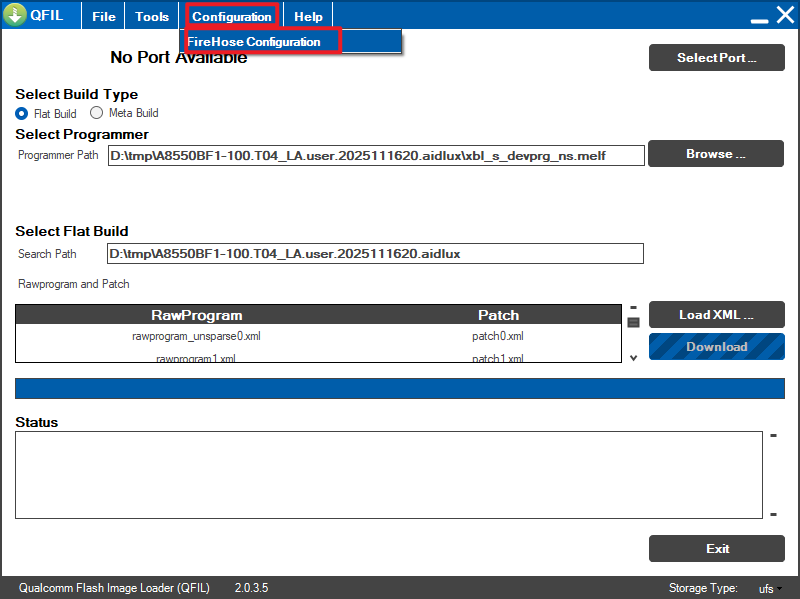
Task: Click the top dash beside Status box
Action: 773,436
